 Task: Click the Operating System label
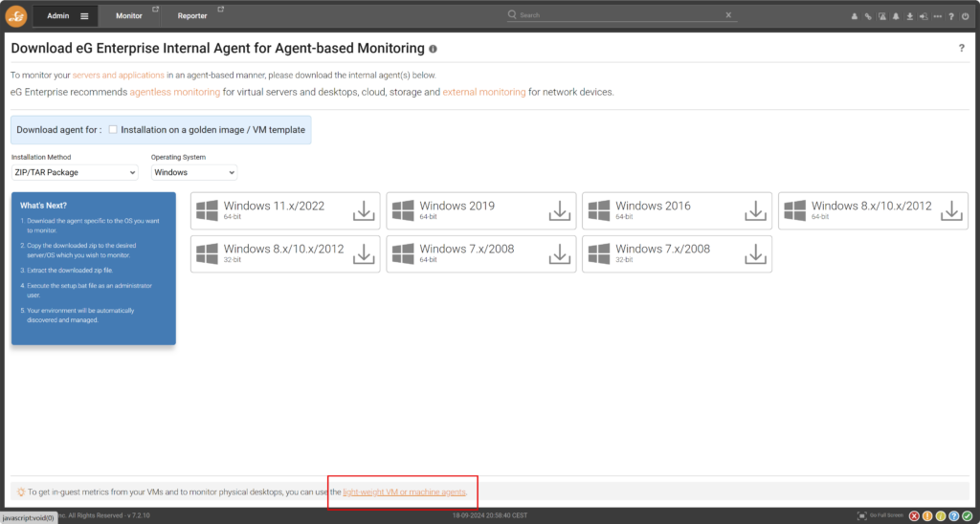[178, 158]
